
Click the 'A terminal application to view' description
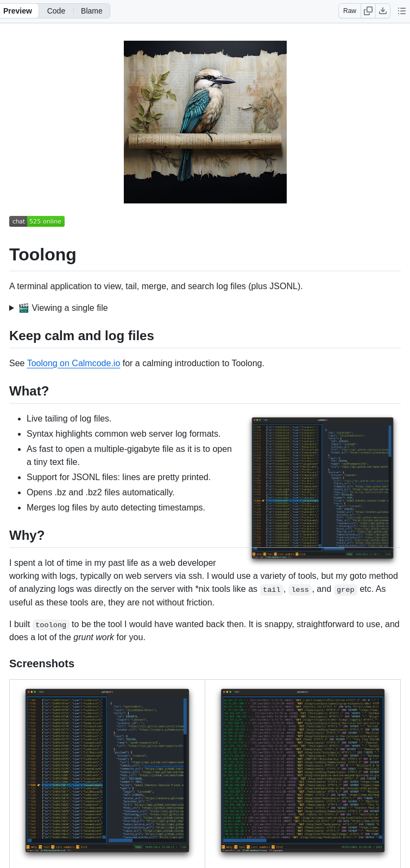(x=156, y=286)
